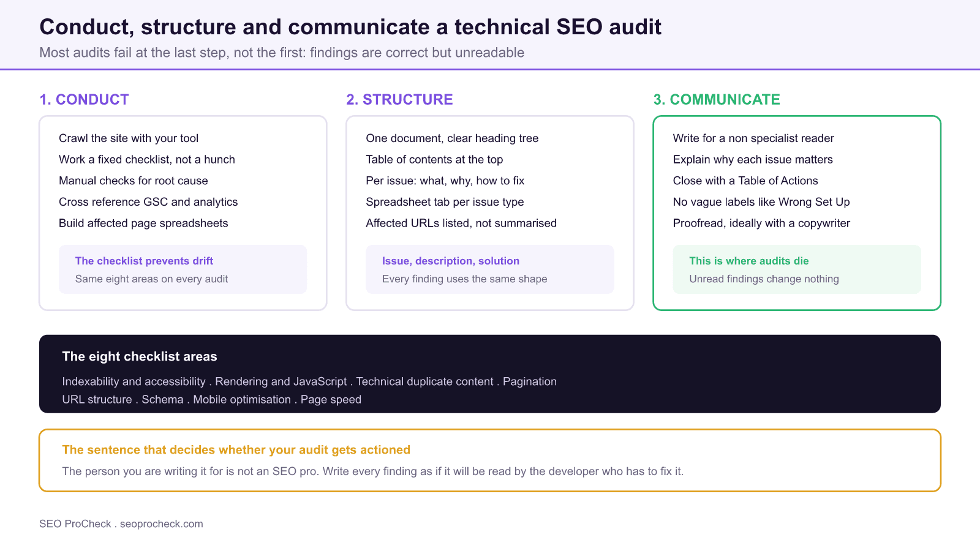This screenshot has width=980, height=551.
Task: Select 'Table of contents at the top'
Action: point(434,160)
